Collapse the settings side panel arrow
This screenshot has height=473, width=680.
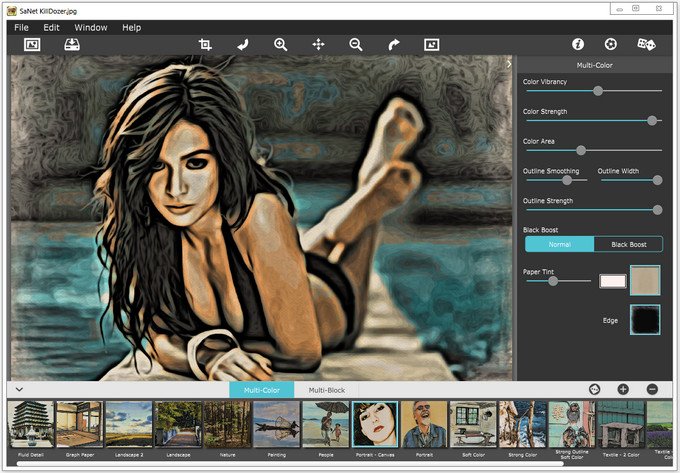[509, 64]
